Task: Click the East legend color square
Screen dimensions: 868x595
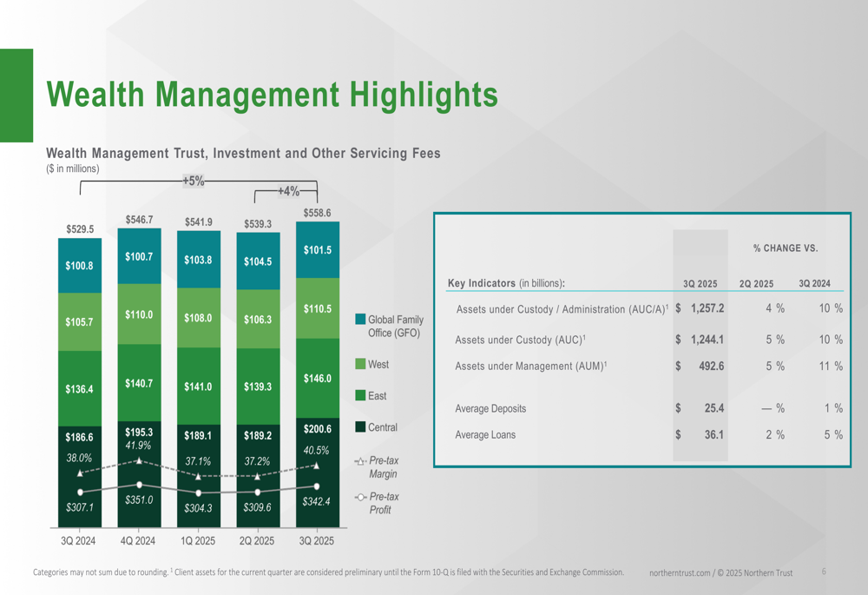Action: coord(361,396)
